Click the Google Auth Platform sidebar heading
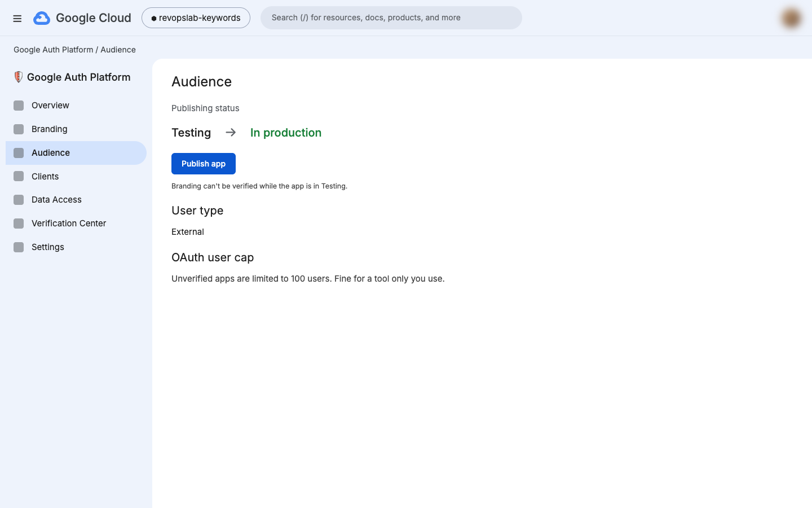 click(78, 77)
